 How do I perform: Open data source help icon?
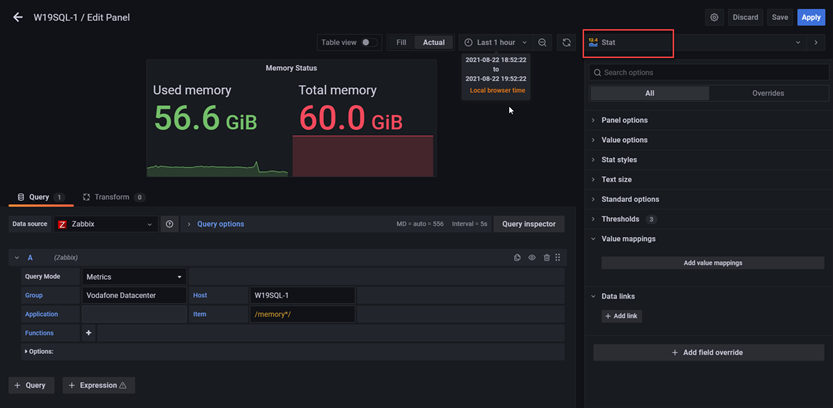coord(169,224)
